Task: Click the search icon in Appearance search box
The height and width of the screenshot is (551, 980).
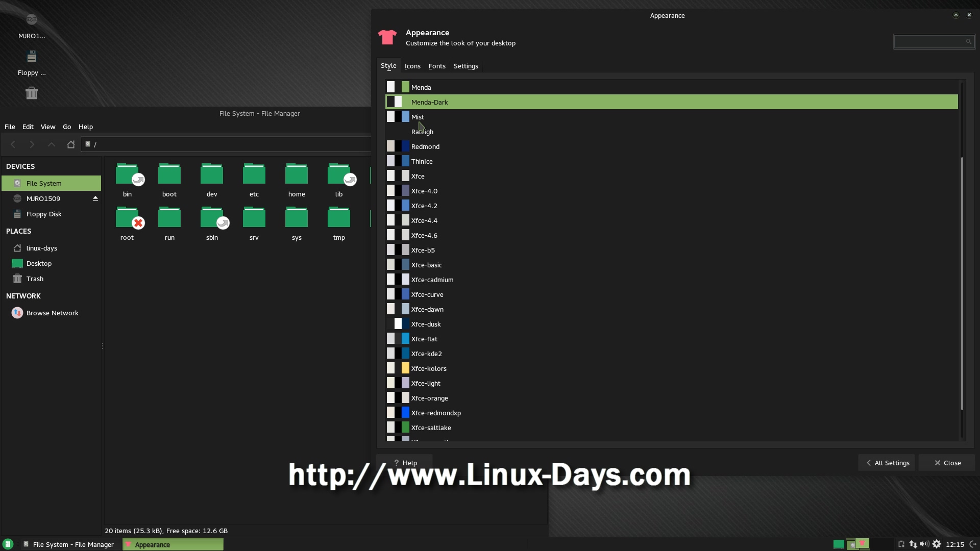Action: 968,41
